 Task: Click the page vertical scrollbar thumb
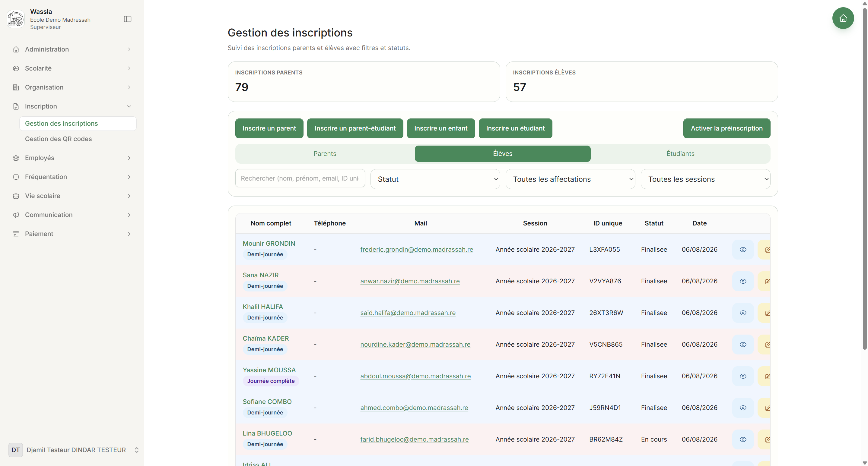click(865, 178)
